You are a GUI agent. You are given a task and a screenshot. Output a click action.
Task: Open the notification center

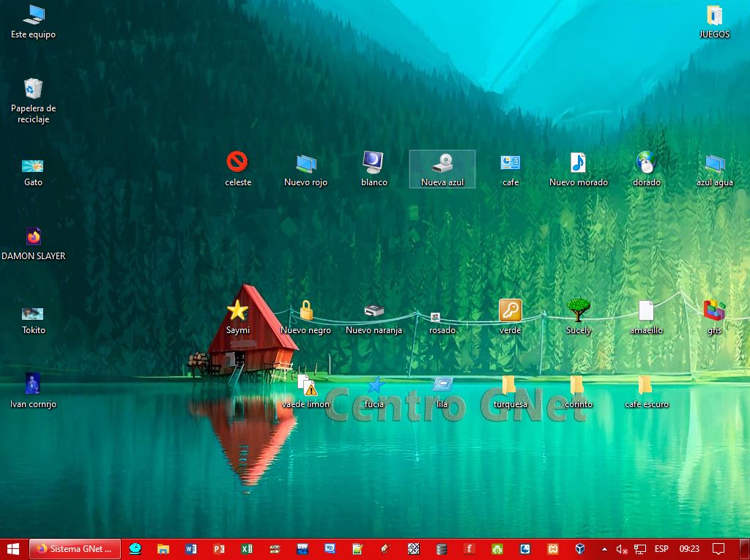coord(719,548)
